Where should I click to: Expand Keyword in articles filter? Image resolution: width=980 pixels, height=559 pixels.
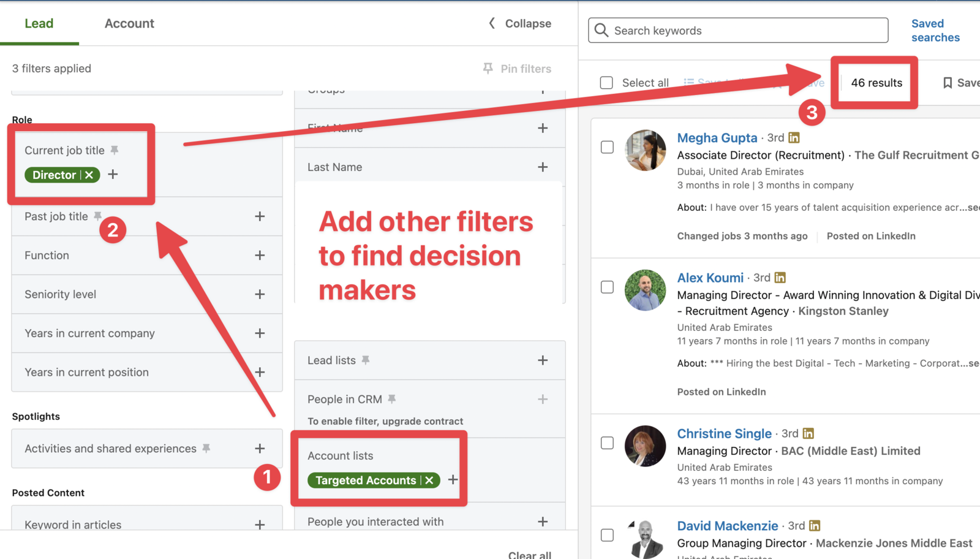point(260,525)
